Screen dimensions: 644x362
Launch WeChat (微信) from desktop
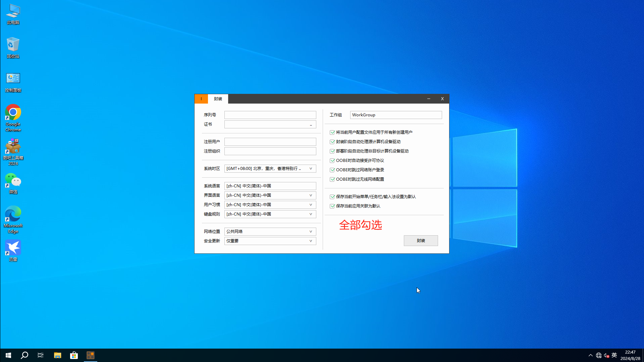click(x=13, y=183)
